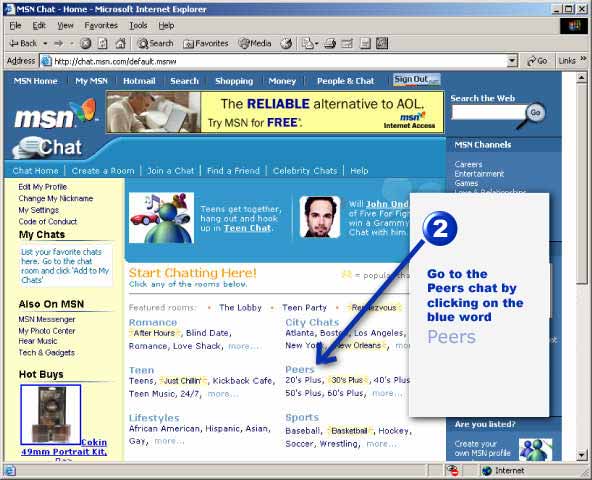Click the page icon in the address bar
This screenshot has height=480, width=592.
[x=46, y=61]
